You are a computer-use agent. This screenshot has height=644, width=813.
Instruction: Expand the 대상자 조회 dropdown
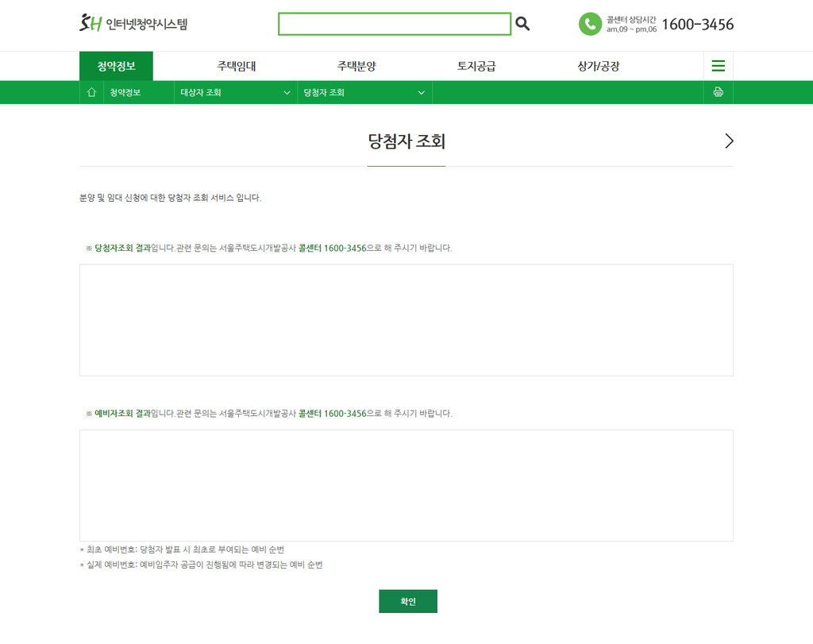click(x=234, y=92)
